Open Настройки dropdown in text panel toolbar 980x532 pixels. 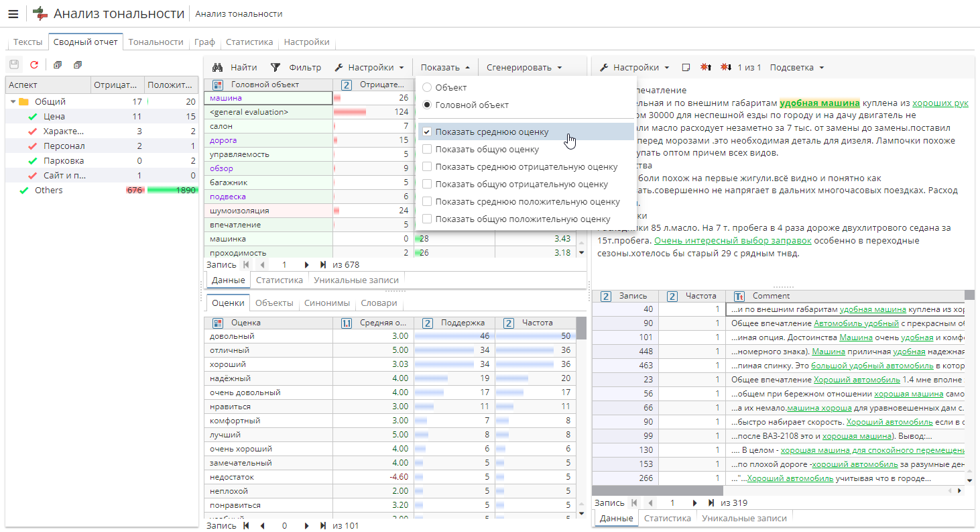(634, 67)
